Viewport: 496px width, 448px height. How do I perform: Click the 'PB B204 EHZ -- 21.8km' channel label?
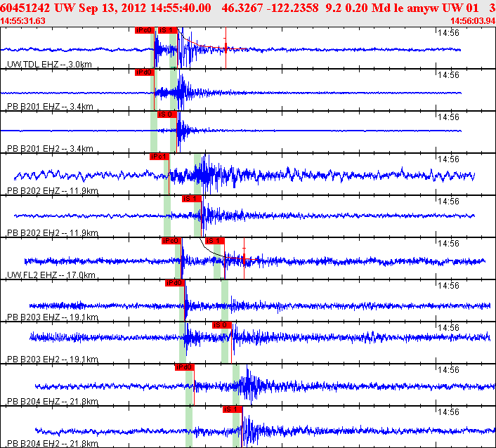pyautogui.click(x=53, y=402)
